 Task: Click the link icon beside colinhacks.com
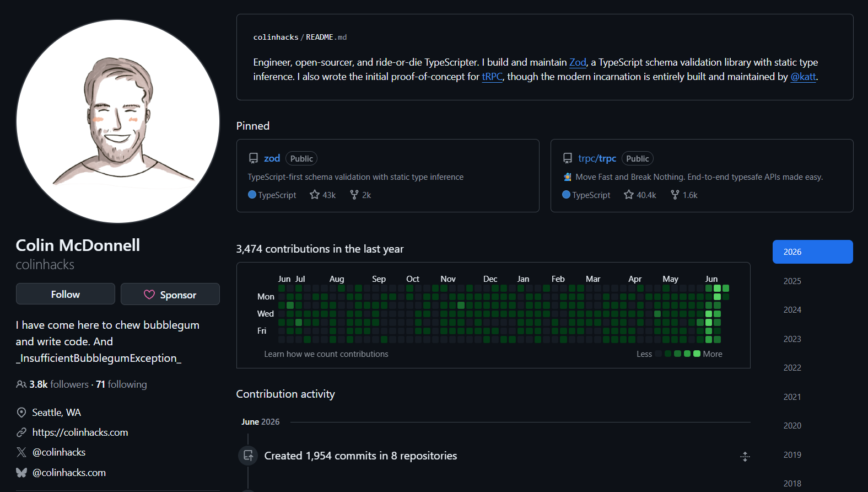click(21, 432)
